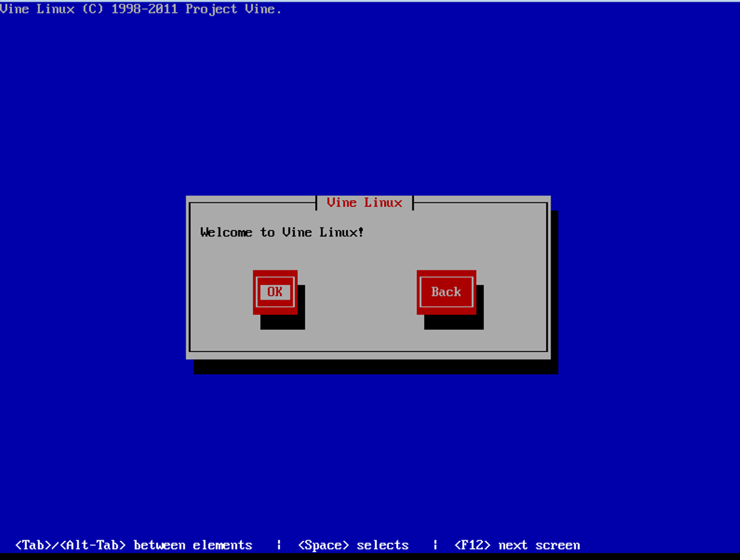Go back using the Back button
The height and width of the screenshot is (560, 740).
[446, 292]
